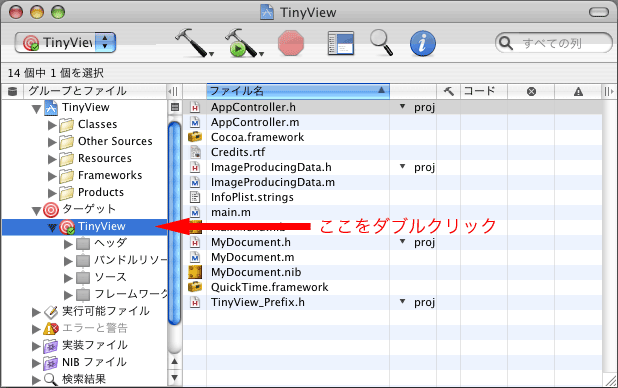Screen dimensions: 618x388
Task: Select TinyView_Prefix.h in file list
Action: [257, 302]
